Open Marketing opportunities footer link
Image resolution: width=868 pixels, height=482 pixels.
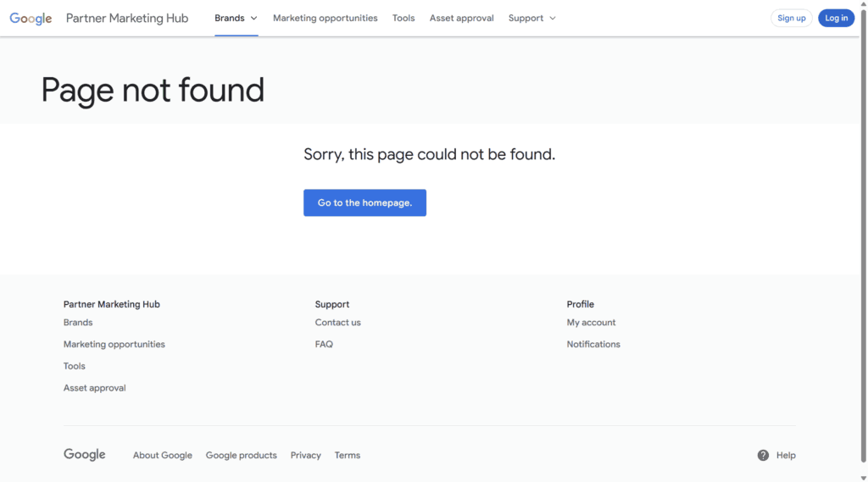point(114,344)
